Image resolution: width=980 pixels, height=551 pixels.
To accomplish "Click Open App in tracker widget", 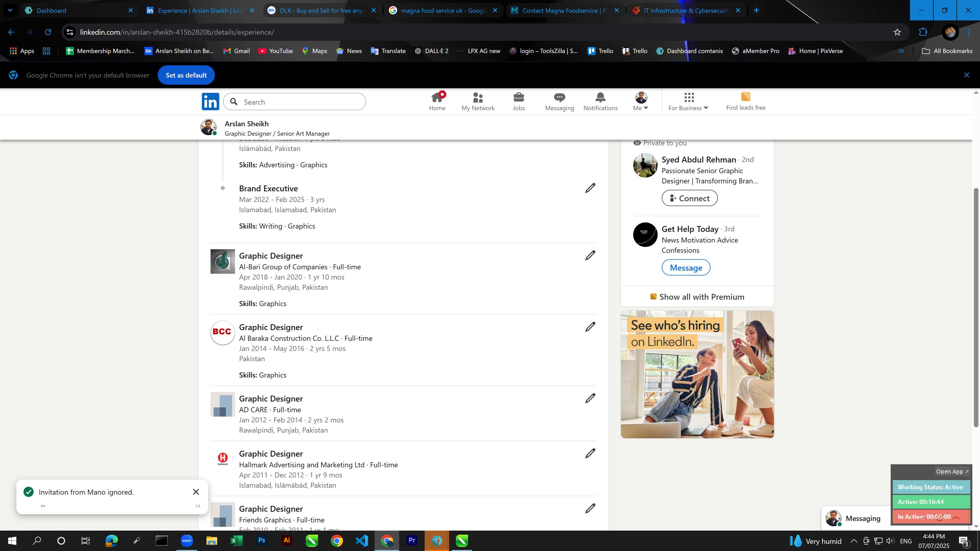I will (x=952, y=471).
